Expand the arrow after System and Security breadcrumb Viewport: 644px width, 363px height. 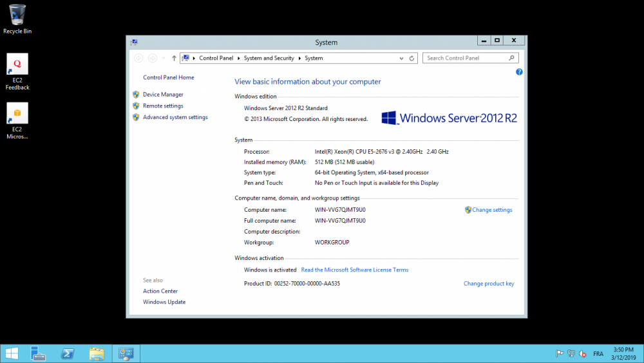point(299,59)
